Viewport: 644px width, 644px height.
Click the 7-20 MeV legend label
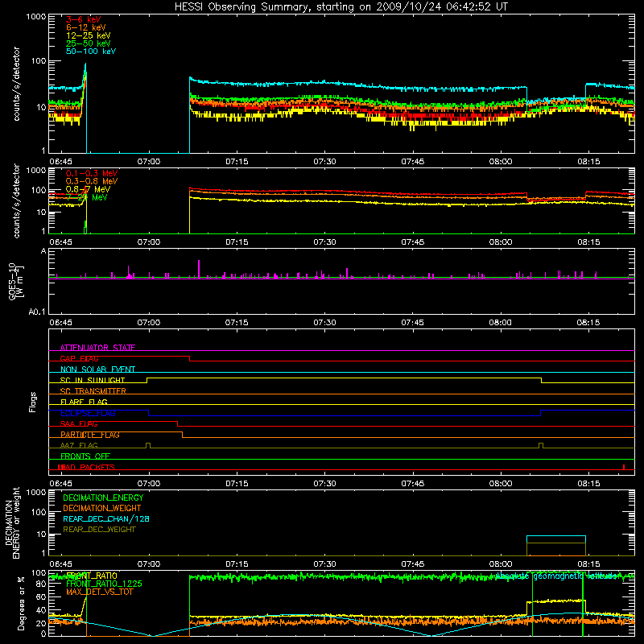(87, 197)
